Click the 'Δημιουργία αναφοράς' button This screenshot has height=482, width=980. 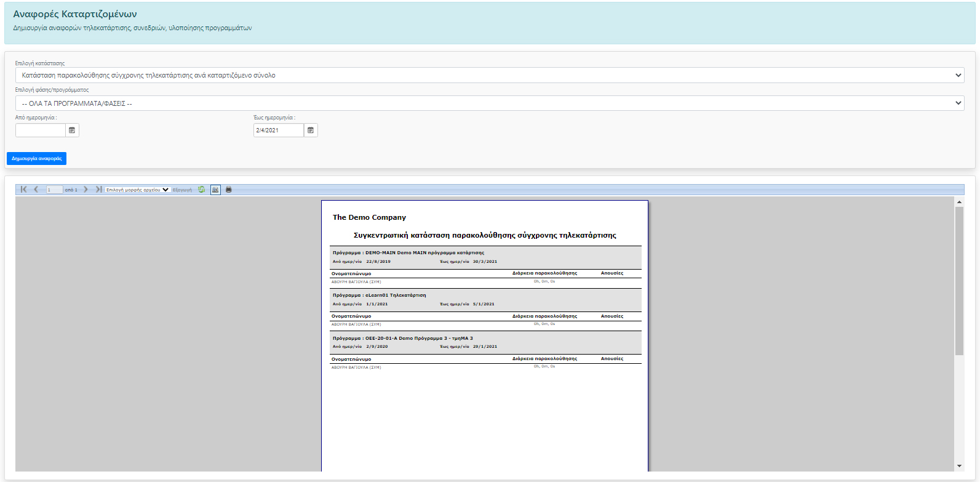pyautogui.click(x=37, y=159)
